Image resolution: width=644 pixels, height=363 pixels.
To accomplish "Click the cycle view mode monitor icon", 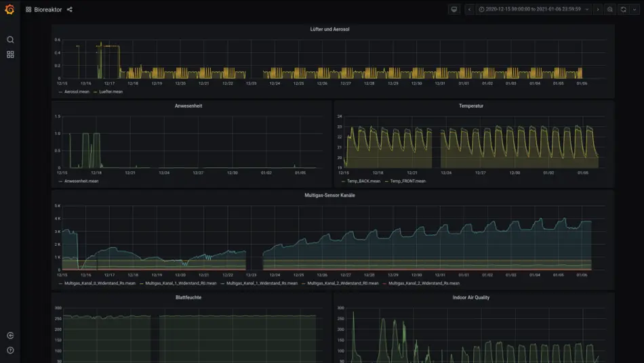I will [x=454, y=9].
